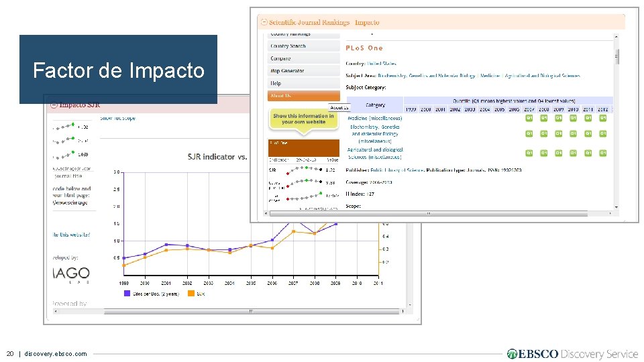Click the 'SJR indicator vs.' chart title
This screenshot has height=362, width=644.
pyautogui.click(x=217, y=157)
